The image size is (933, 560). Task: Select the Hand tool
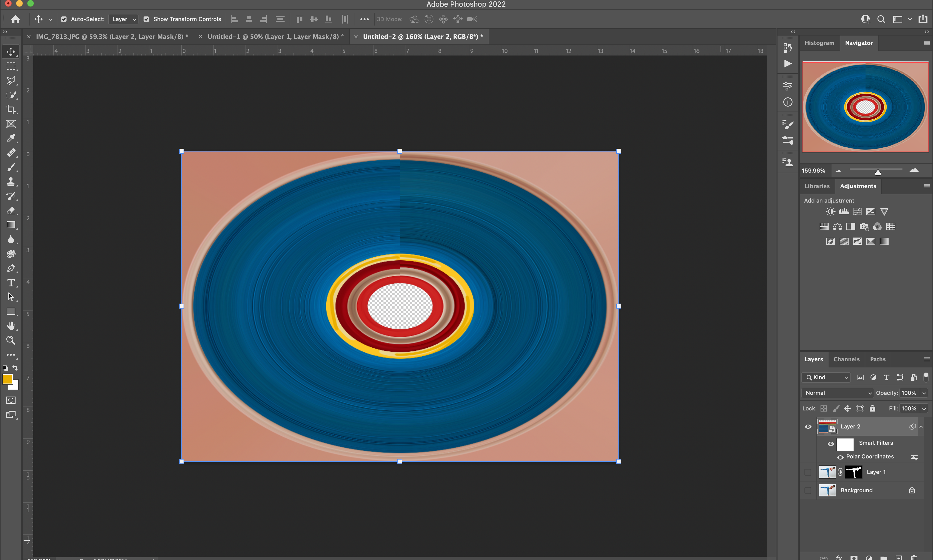click(x=11, y=326)
